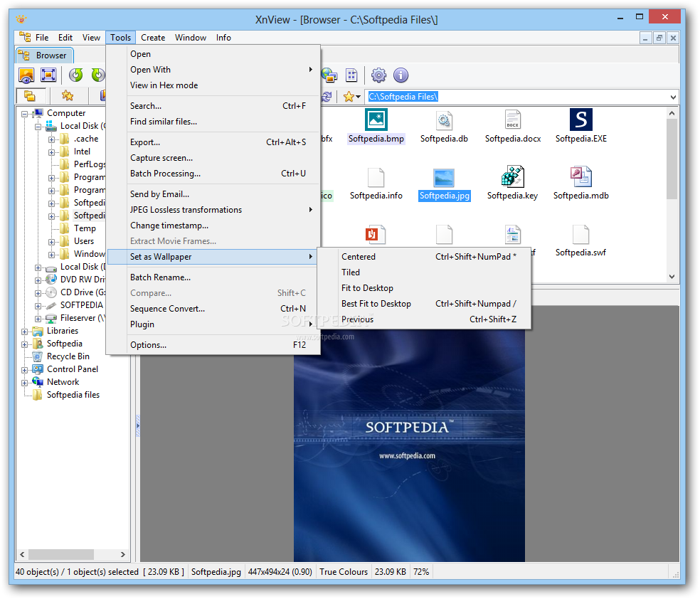Switch to the Browser tab
Image resolution: width=700 pixels, height=599 pixels.
tap(45, 55)
